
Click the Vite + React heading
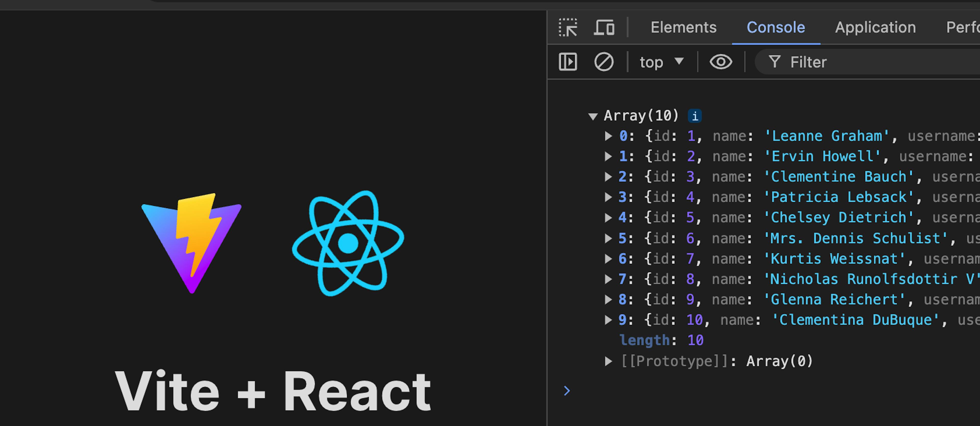[273, 391]
